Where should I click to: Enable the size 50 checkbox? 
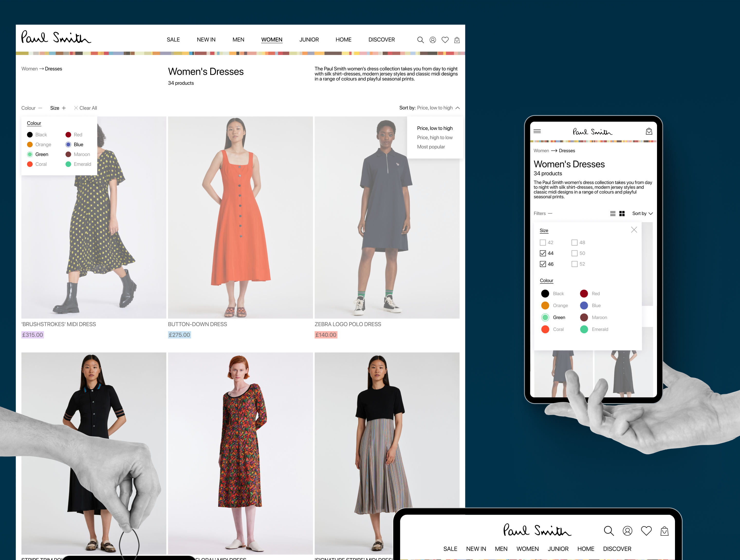pos(575,253)
